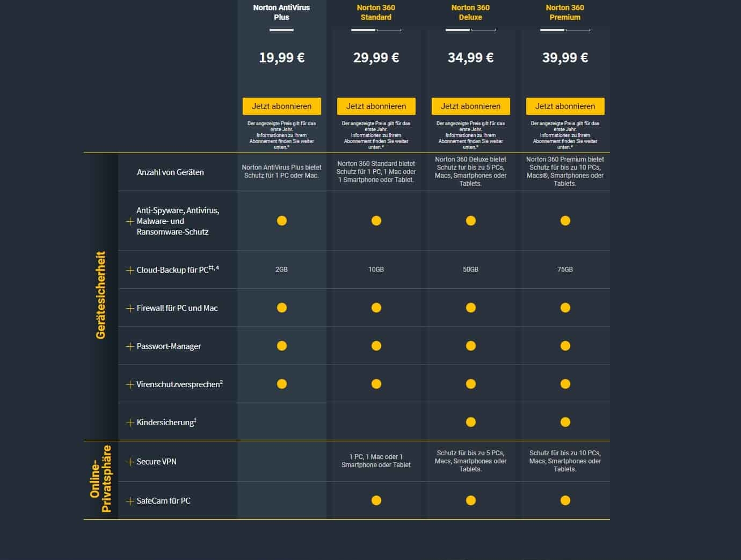
Task: Click the Firewall dot under 360 Deluxe
Action: [470, 308]
